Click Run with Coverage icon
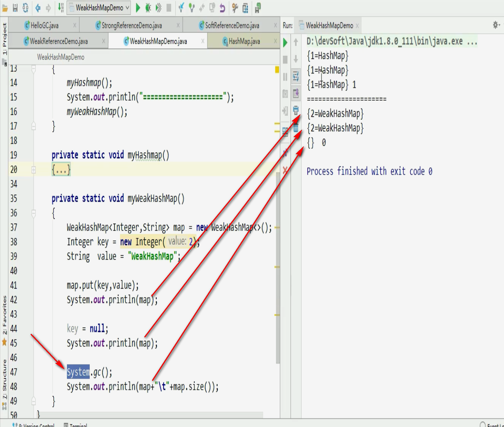The width and height of the screenshot is (504, 427). [159, 7]
